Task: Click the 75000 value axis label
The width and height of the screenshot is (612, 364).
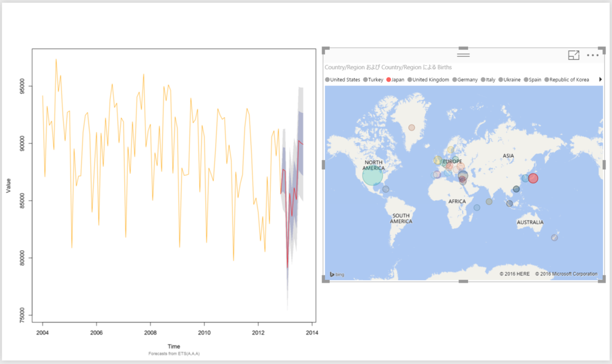Action: [x=22, y=315]
